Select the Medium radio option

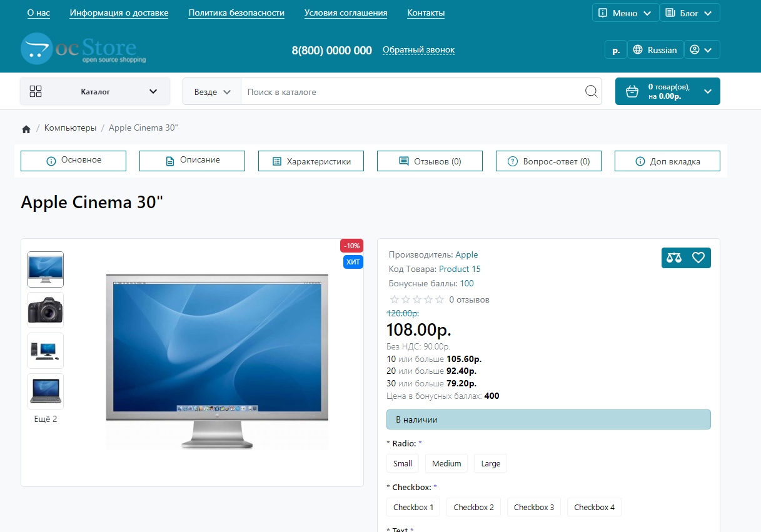click(x=446, y=463)
